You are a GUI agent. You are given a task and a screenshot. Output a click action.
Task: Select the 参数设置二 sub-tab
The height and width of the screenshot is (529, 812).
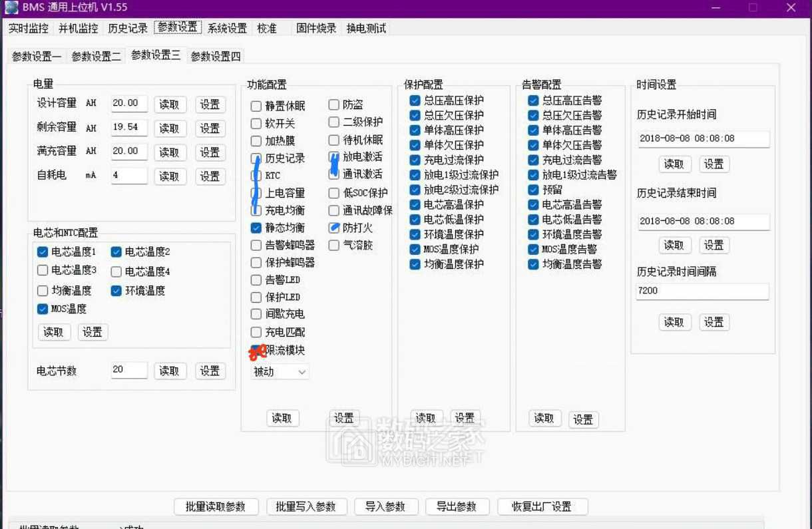click(97, 57)
